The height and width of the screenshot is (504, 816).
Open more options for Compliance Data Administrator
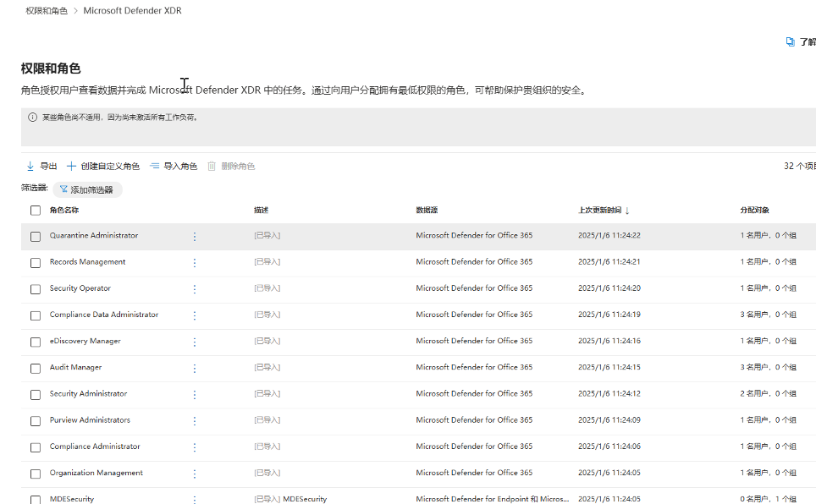tap(195, 315)
